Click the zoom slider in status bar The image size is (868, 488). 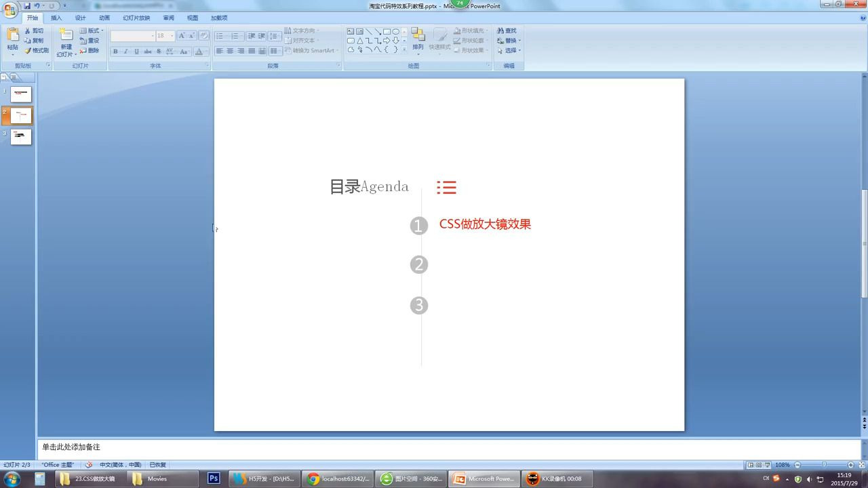tap(824, 465)
